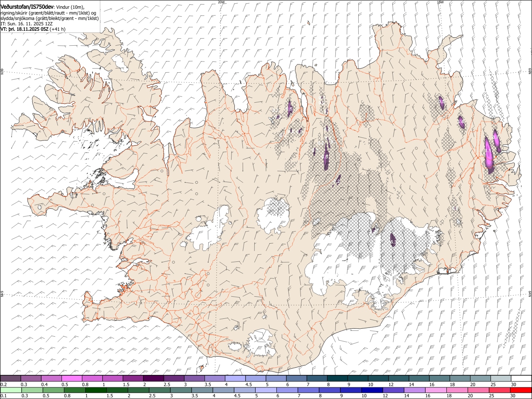Screen dimensions: 532x399
Task: Select the 'IT: Sun. 16. 11. 2025 12Z' line
Action: tap(27, 24)
